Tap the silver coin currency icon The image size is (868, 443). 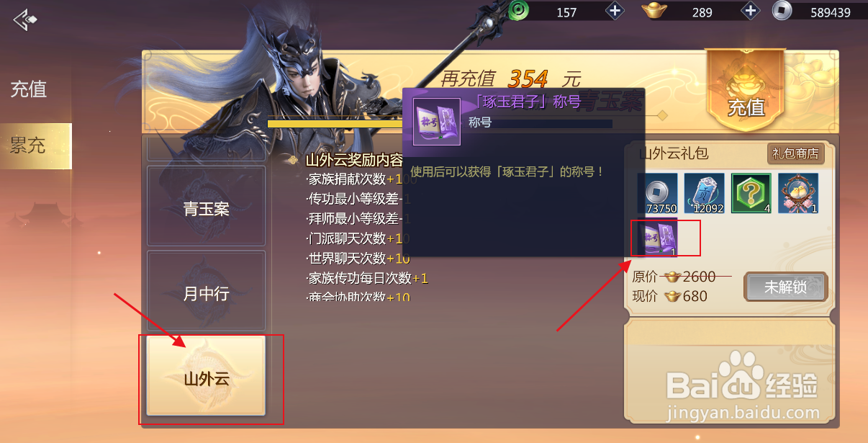click(782, 11)
